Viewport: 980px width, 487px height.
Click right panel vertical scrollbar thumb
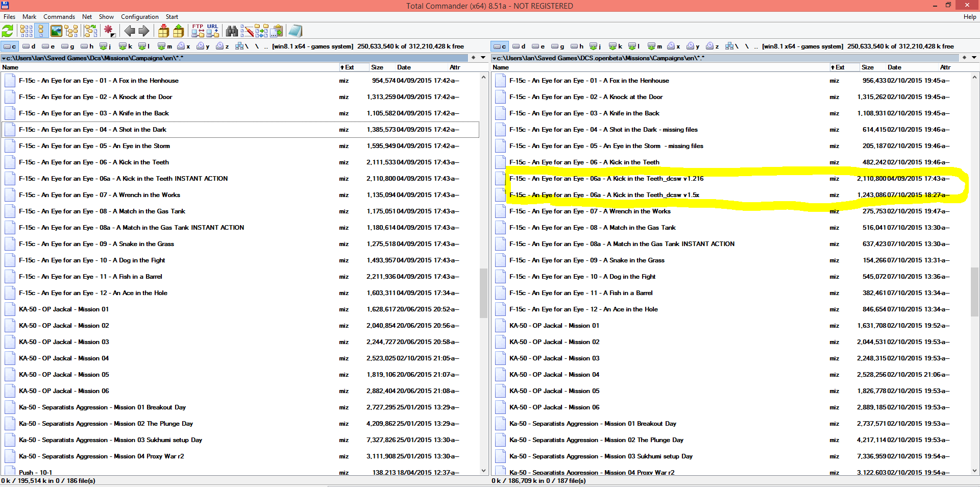[974, 293]
